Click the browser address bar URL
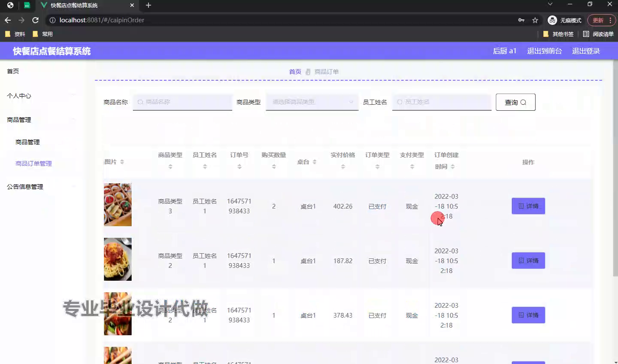Image resolution: width=618 pixels, height=364 pixels. (102, 20)
